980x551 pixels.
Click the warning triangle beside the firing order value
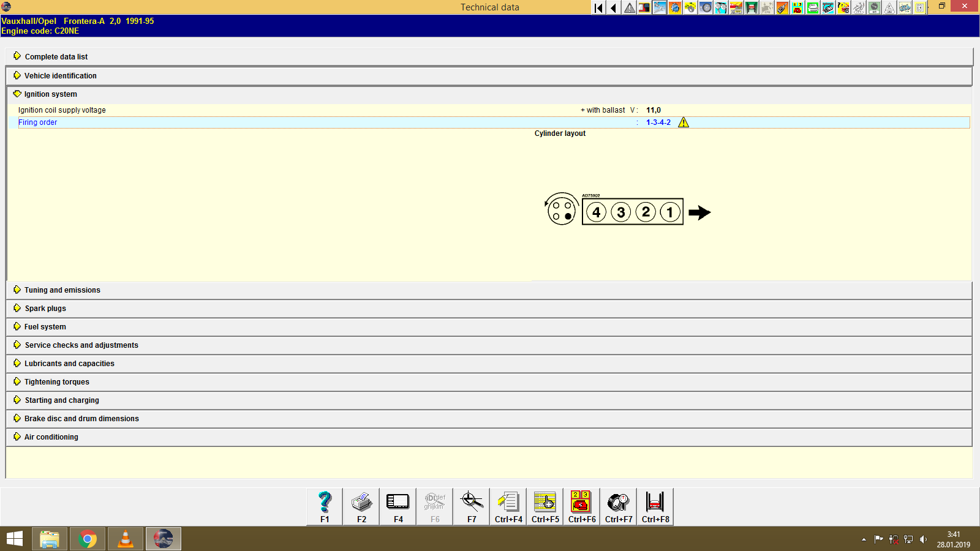(x=684, y=122)
